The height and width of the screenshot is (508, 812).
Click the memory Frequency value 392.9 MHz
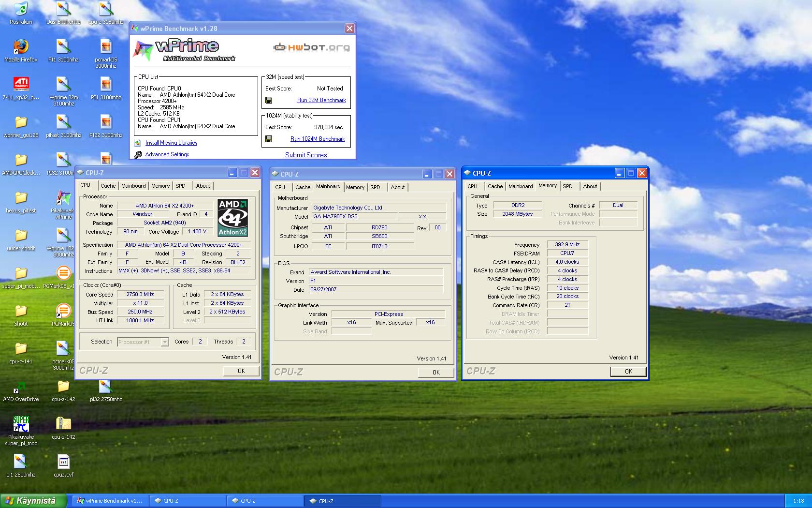(x=567, y=244)
